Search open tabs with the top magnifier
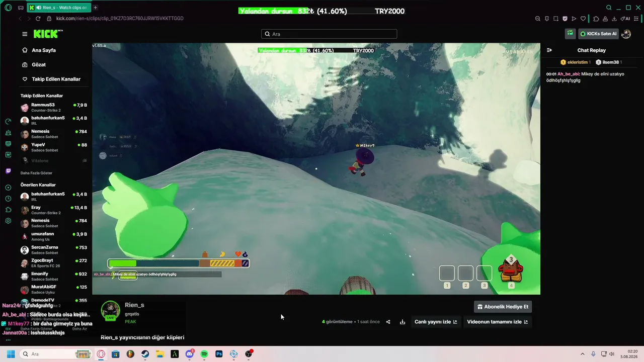The width and height of the screenshot is (644, 362). tap(609, 8)
